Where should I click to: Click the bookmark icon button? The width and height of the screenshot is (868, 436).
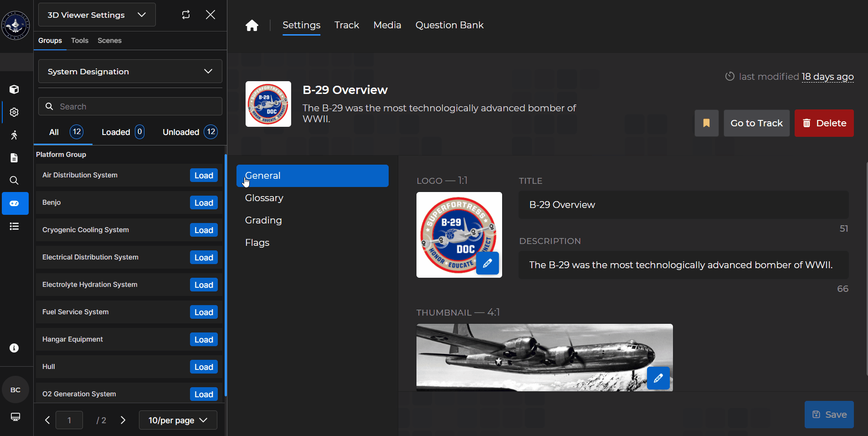click(707, 123)
